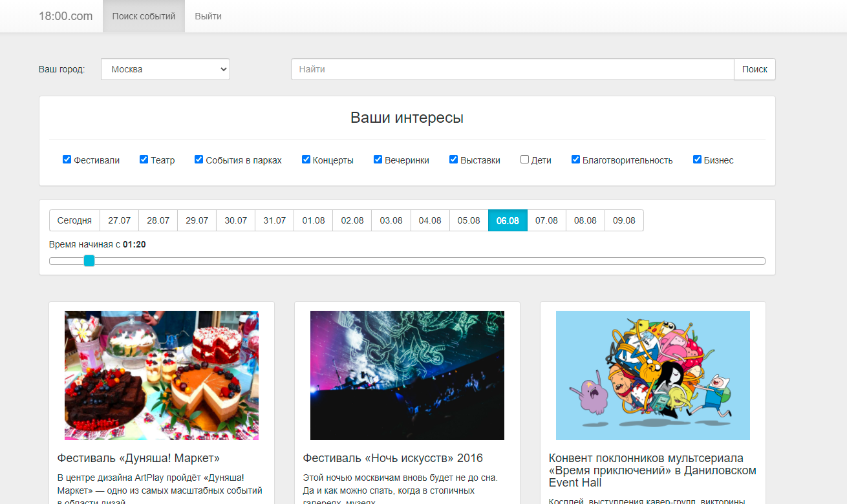
Task: Open the Дуняша! Маркет cake thumbnail
Action: point(162,375)
